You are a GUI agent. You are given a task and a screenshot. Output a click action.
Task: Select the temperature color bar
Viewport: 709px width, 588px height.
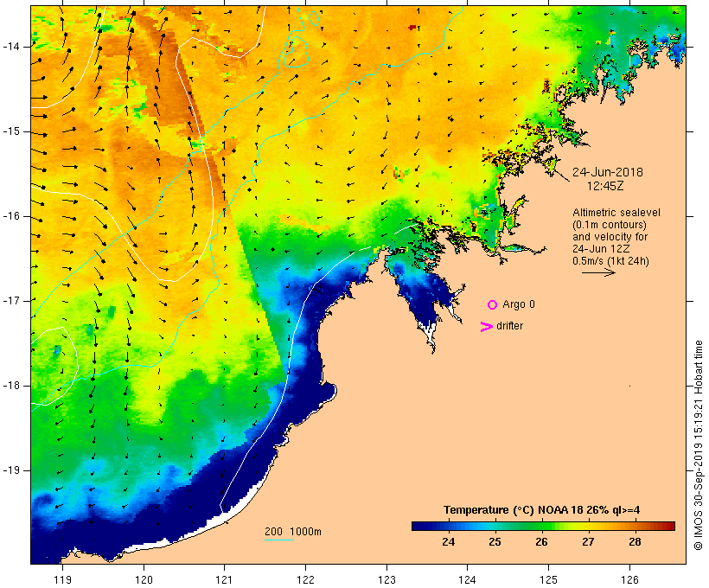[543, 526]
